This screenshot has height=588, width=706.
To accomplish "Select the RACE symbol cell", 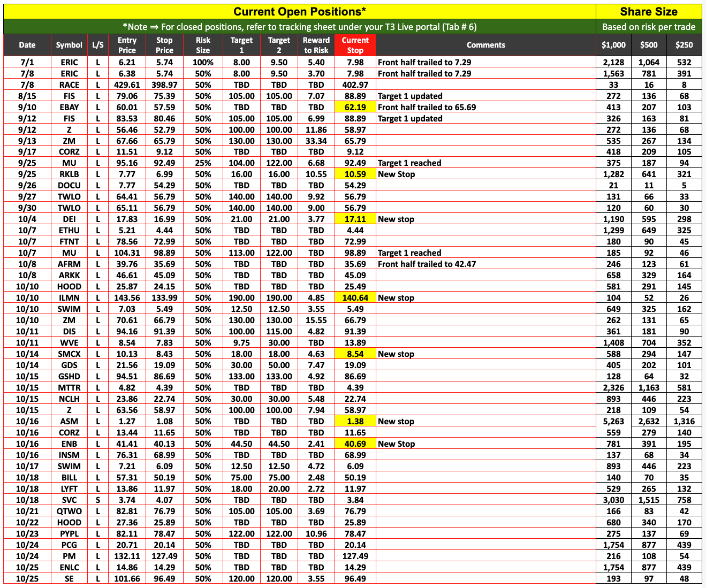I will (x=69, y=85).
